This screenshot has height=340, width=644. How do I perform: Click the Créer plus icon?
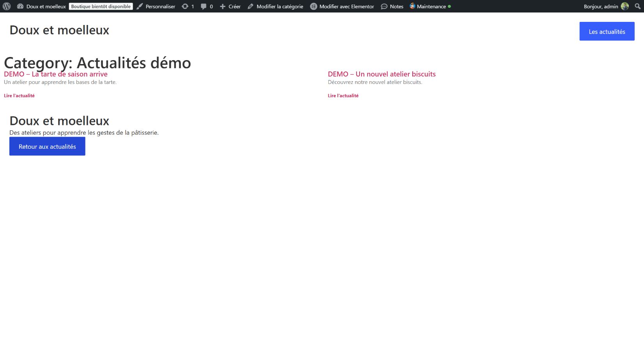(x=223, y=6)
